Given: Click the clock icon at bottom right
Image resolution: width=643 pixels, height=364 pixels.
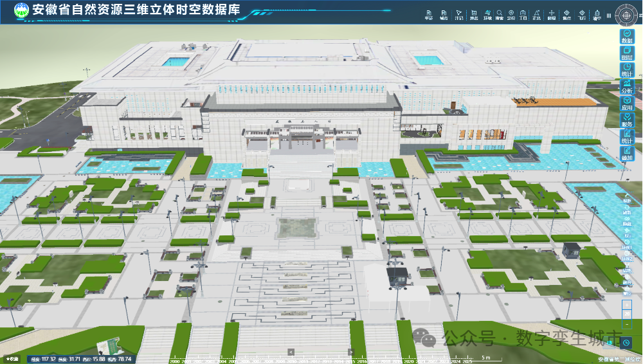Looking at the screenshot, I should point(627,343).
